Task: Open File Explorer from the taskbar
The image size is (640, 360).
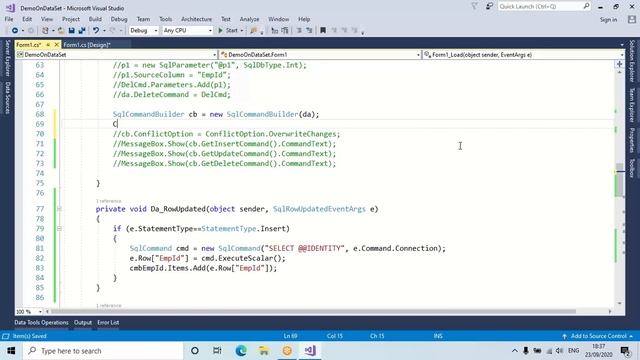Action: point(264,351)
